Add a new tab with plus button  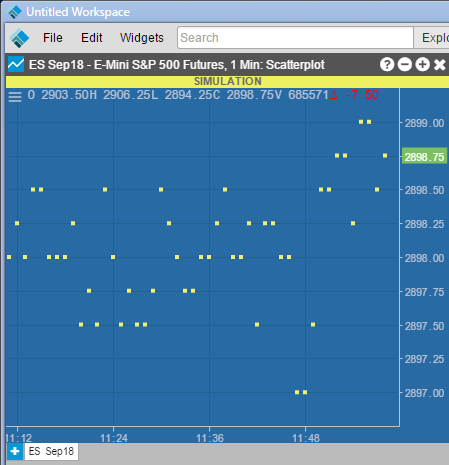15,452
